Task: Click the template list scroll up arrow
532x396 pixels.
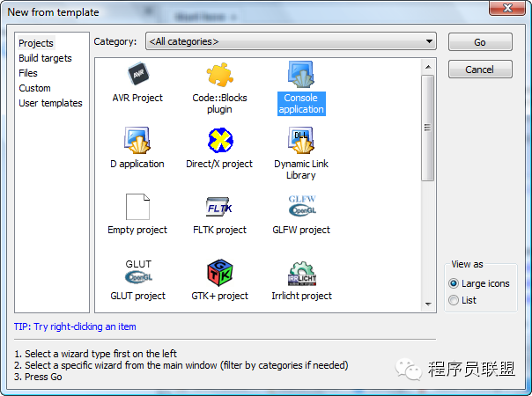Action: (428, 67)
